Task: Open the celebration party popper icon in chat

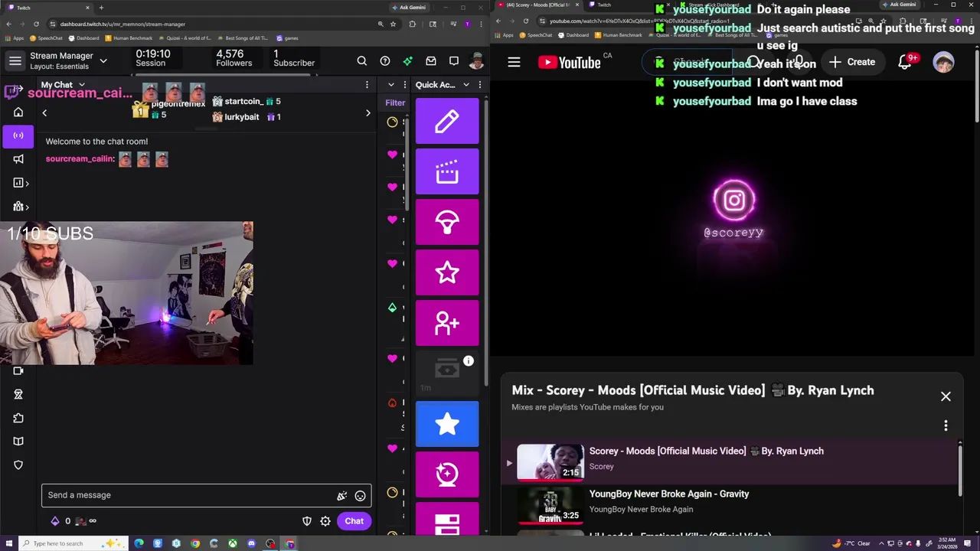Action: pyautogui.click(x=342, y=496)
